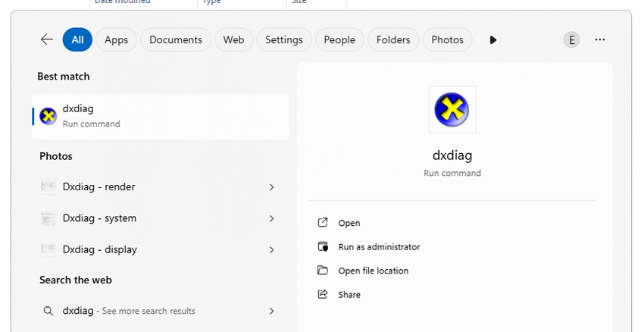The height and width of the screenshot is (332, 644).
Task: Open the Dxdiag - system photo result
Action: point(161,218)
